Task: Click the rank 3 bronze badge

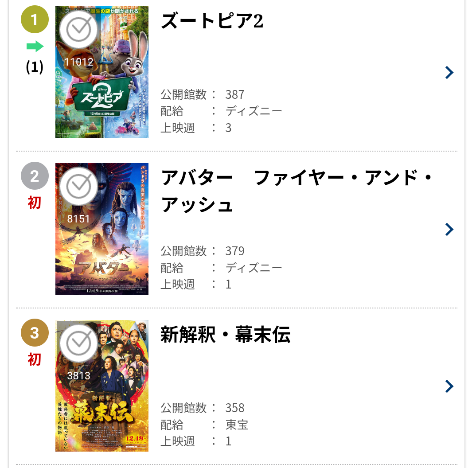Action: (34, 333)
